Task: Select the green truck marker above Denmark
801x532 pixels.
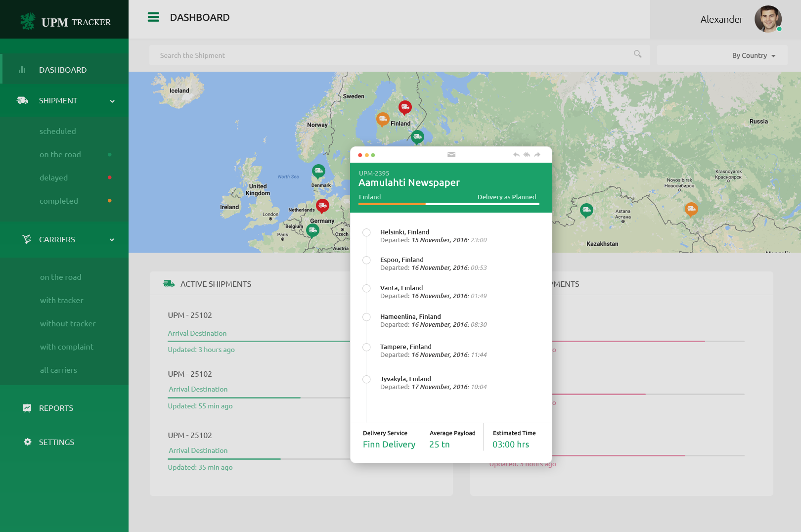Action: click(318, 172)
